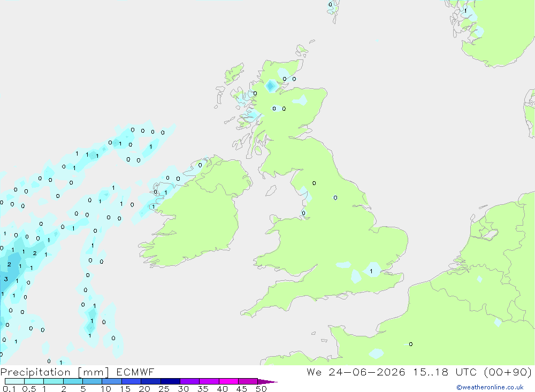The width and height of the screenshot is (535, 392).
Task: Click the '0.1' legend scale label
Action: [9, 389]
